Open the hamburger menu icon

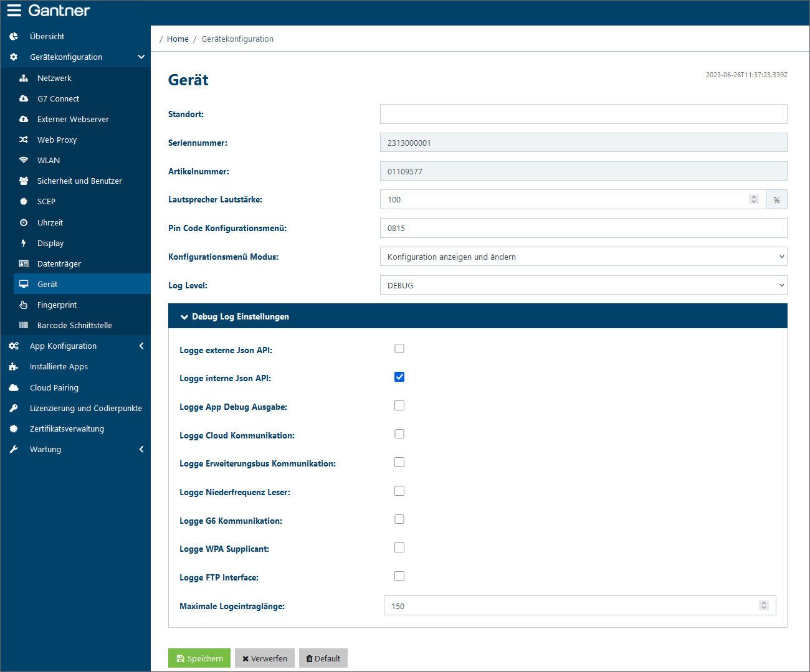coord(14,11)
